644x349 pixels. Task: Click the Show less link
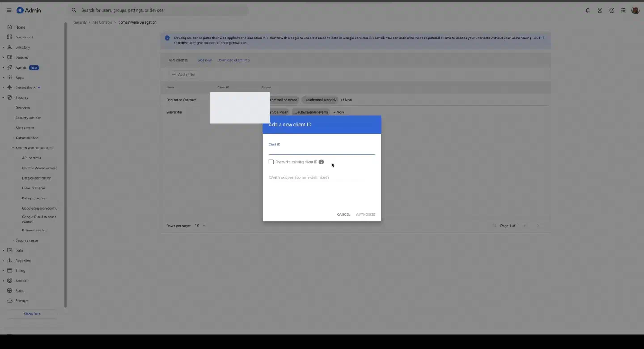click(x=32, y=314)
